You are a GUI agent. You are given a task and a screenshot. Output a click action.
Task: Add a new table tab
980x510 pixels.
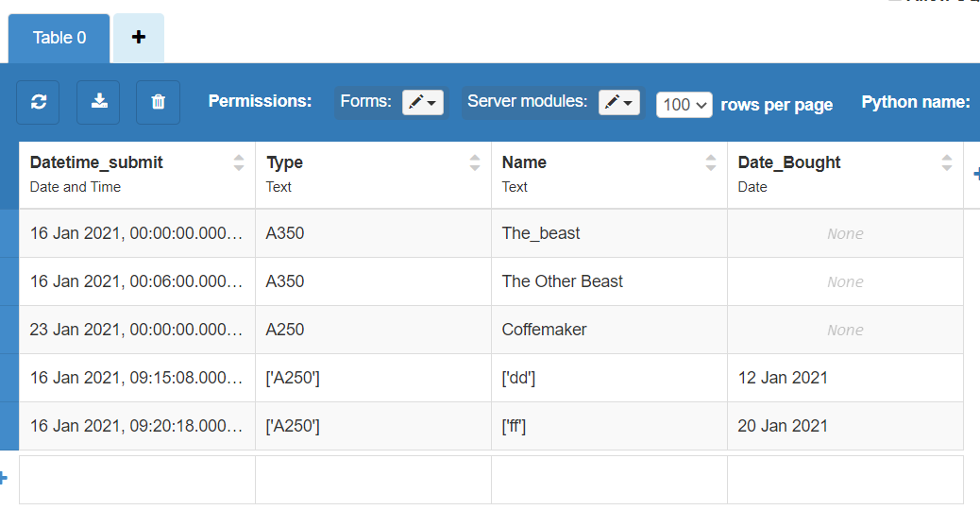tap(139, 38)
